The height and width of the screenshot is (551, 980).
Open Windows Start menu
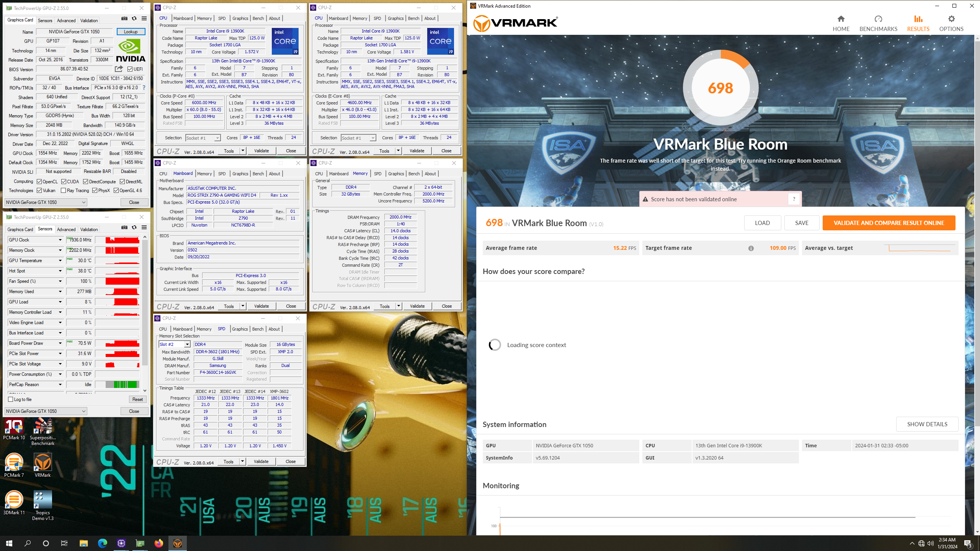pyautogui.click(x=9, y=543)
